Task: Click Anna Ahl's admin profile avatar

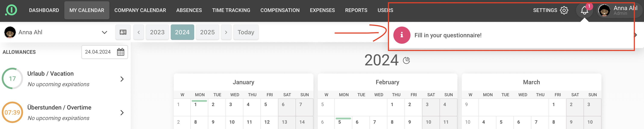Action: click(604, 10)
